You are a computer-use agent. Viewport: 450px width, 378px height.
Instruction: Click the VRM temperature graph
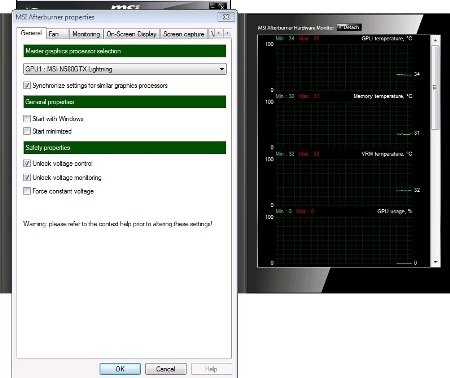pos(343,182)
